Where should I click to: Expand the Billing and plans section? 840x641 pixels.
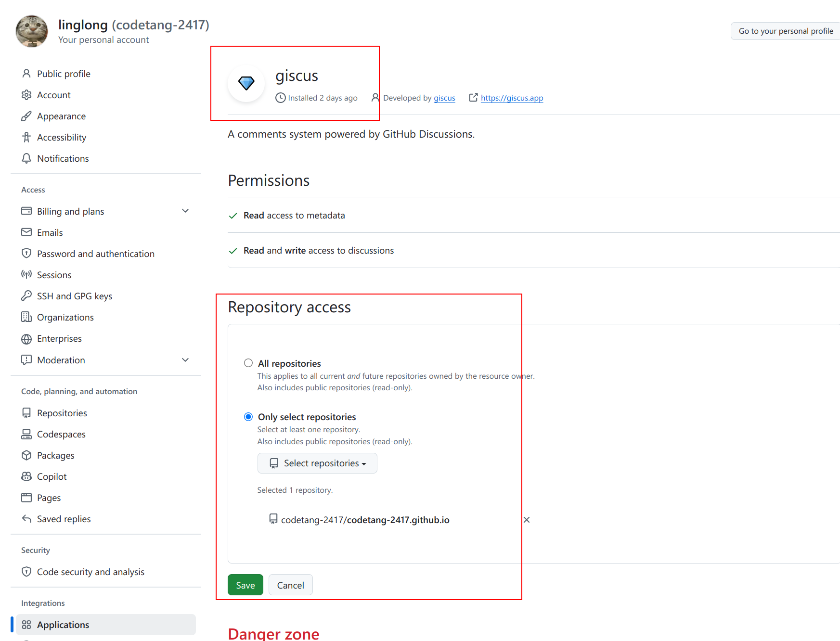tap(185, 211)
